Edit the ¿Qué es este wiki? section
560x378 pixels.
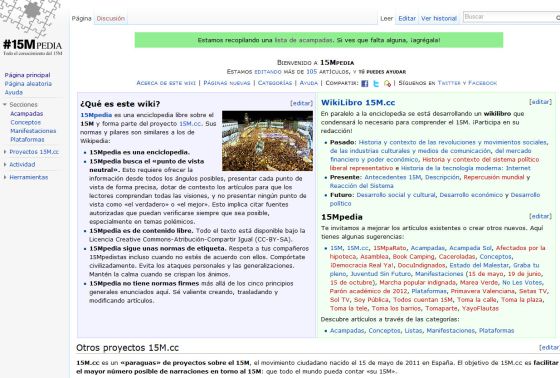pos(301,103)
